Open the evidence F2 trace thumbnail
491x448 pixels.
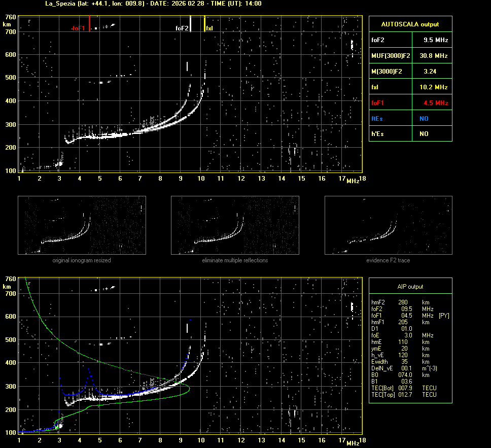[388, 225]
